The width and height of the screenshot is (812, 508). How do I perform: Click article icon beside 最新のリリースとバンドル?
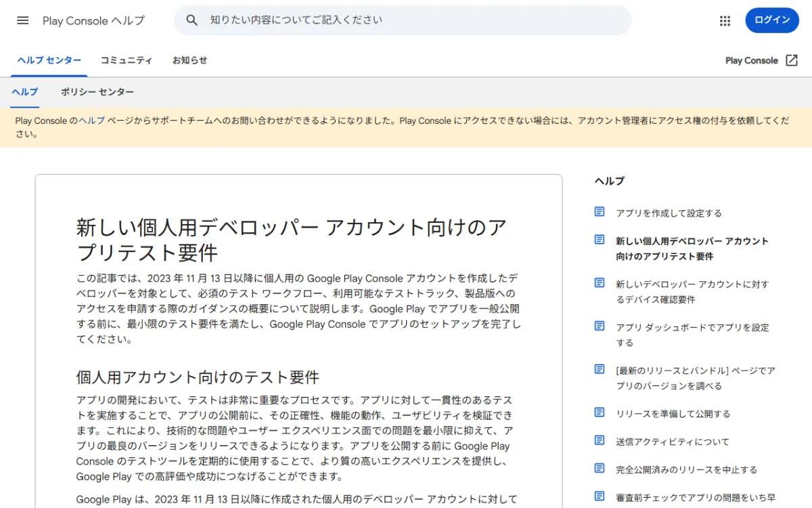[x=600, y=369]
